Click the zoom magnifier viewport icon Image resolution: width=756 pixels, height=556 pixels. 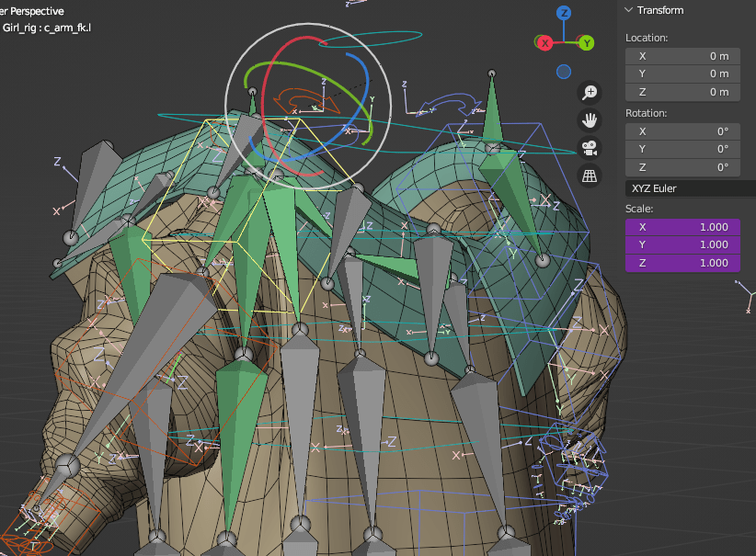point(590,92)
